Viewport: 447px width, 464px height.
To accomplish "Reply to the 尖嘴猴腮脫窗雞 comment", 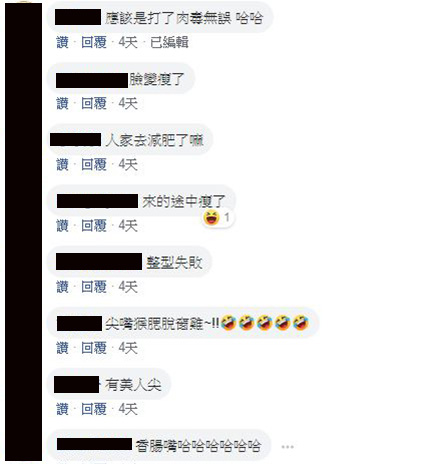I will 94,348.
